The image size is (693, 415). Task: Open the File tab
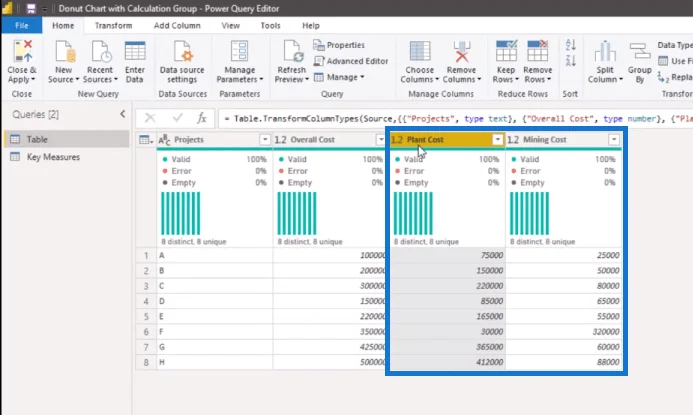pos(22,26)
